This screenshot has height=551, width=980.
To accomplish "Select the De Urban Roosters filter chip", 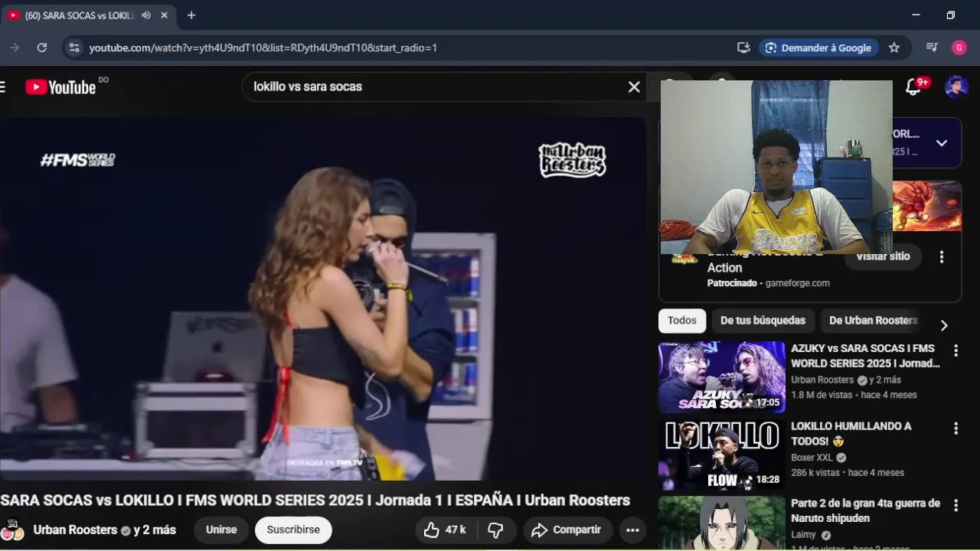I will click(x=873, y=321).
